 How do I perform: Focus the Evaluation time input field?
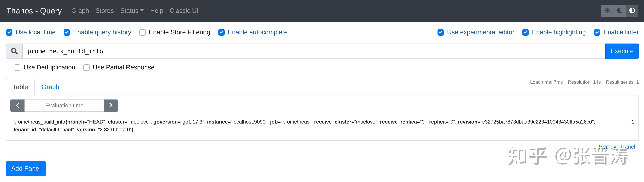coord(64,105)
